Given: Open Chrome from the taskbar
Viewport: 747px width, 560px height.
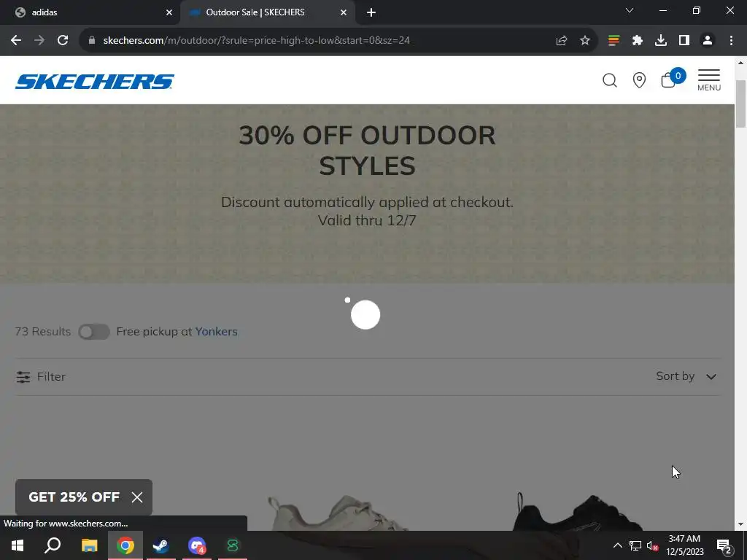Looking at the screenshot, I should [125, 545].
